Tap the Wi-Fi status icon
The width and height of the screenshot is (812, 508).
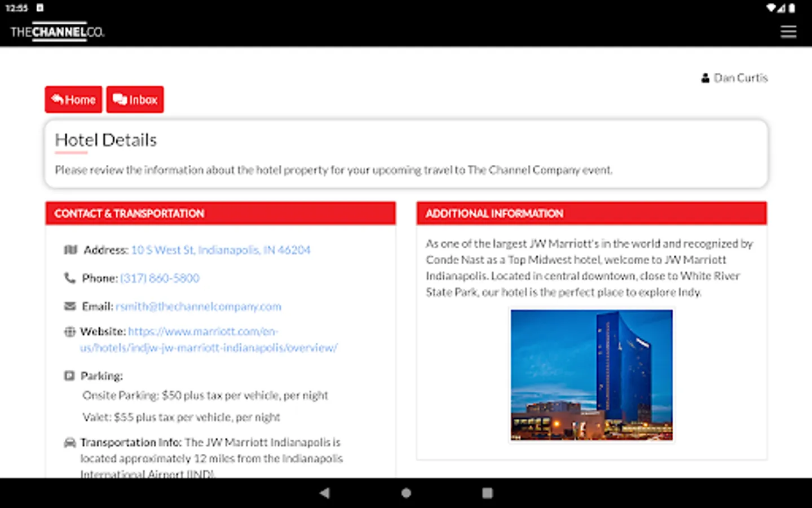pyautogui.click(x=771, y=8)
